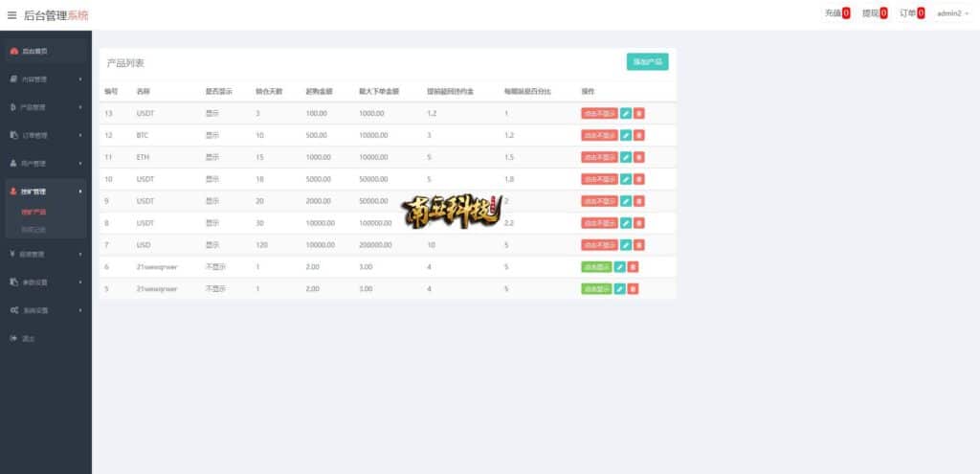Delete the BTC product with trash icon

(x=638, y=135)
